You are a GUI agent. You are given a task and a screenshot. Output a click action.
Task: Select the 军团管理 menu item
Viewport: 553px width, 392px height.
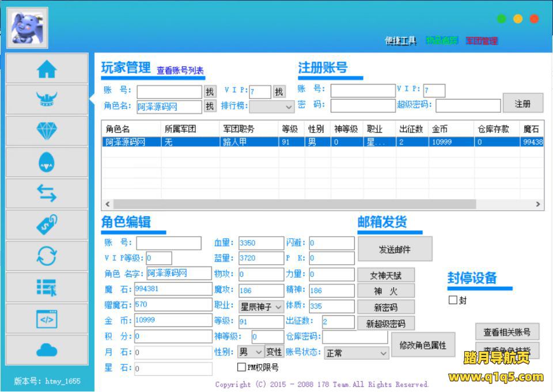[x=483, y=40]
